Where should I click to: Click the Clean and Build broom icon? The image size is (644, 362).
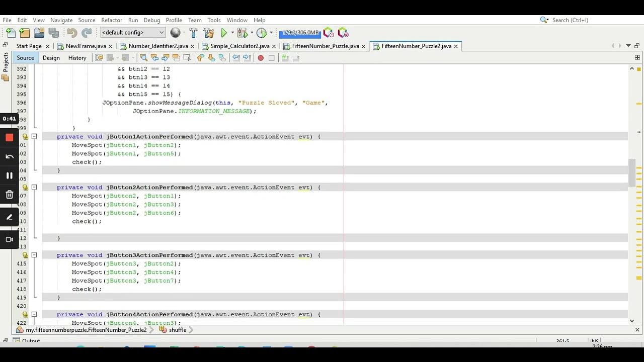(x=208, y=33)
